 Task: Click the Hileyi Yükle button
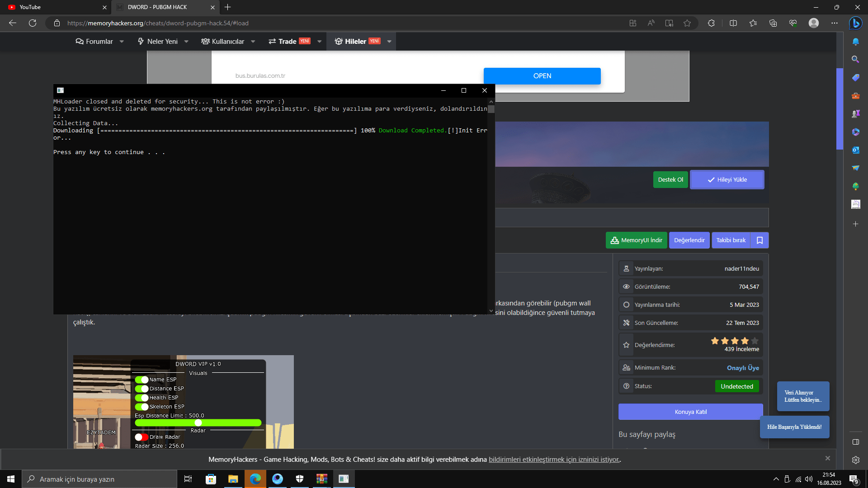coord(727,180)
